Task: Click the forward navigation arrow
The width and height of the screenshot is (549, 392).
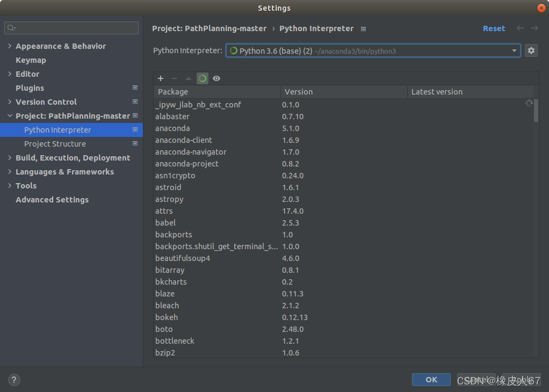Action: click(x=534, y=28)
